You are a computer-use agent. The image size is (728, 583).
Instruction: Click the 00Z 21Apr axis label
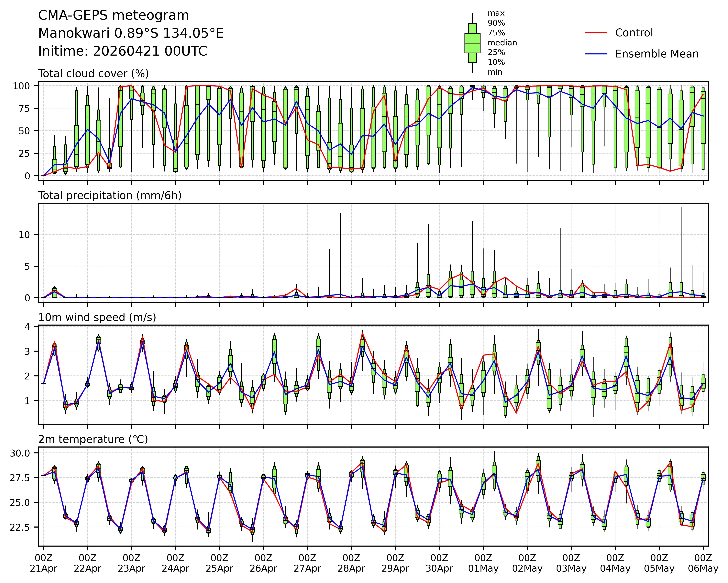[x=43, y=563]
